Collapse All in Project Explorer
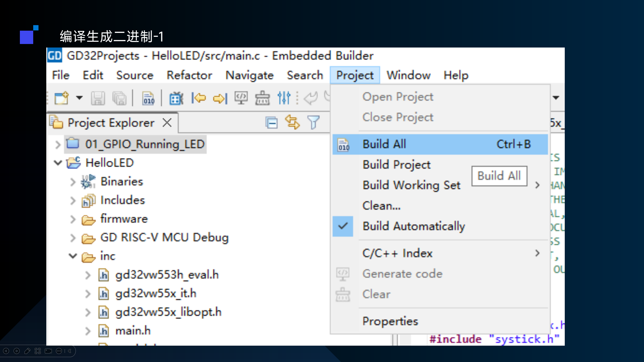This screenshot has height=362, width=644. [271, 123]
